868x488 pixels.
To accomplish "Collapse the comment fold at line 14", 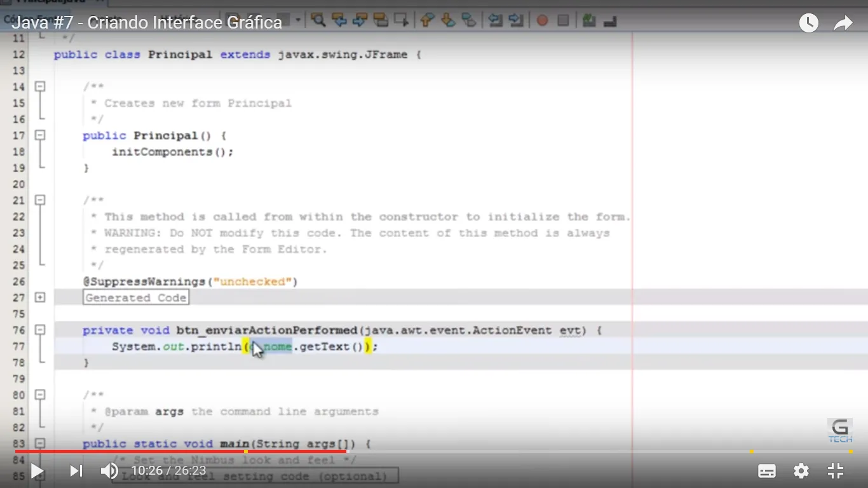I will [x=40, y=86].
